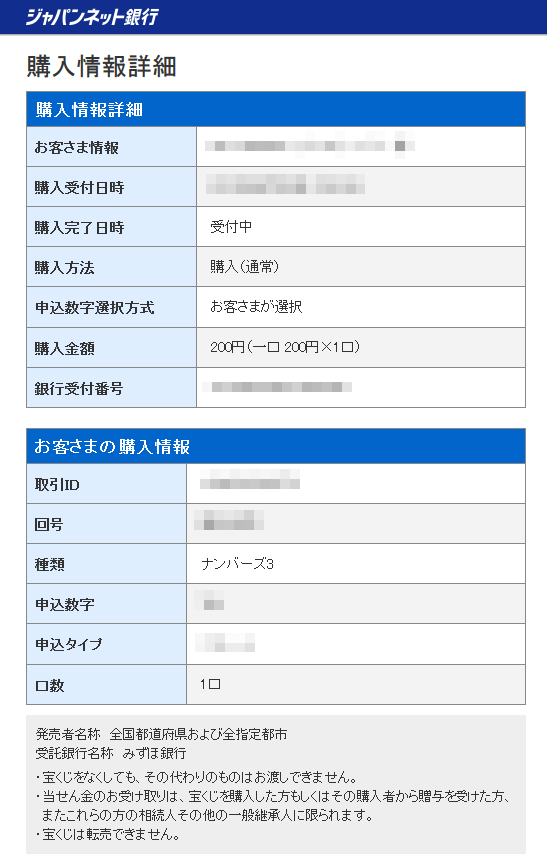Click the 受付中 status text
Viewport: 547px width, 866px height.
click(x=231, y=226)
